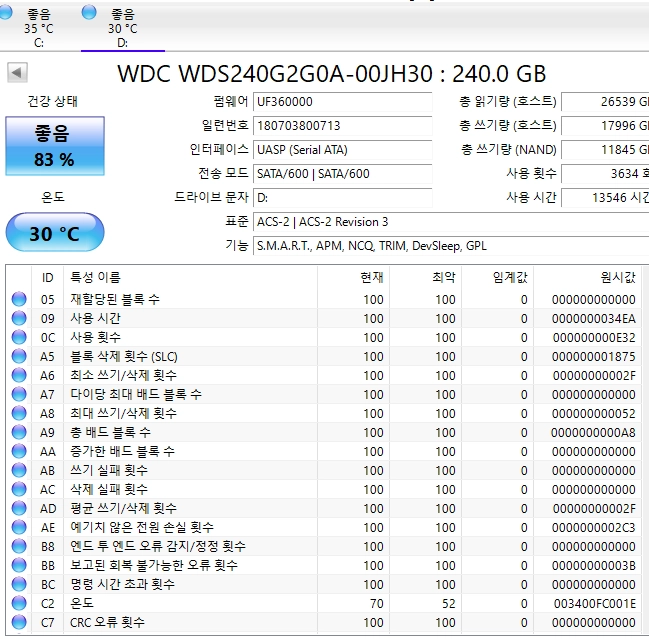The image size is (649, 639).
Task: Select attribute name 블록 삭제 횟수 (SLC)
Action: tap(124, 356)
